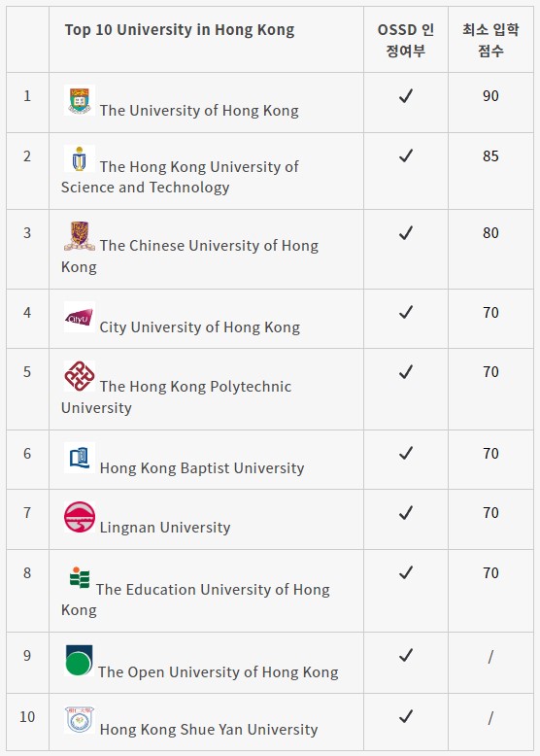Click the 최소 입학 점수 column header
The image size is (540, 756).
tap(490, 40)
